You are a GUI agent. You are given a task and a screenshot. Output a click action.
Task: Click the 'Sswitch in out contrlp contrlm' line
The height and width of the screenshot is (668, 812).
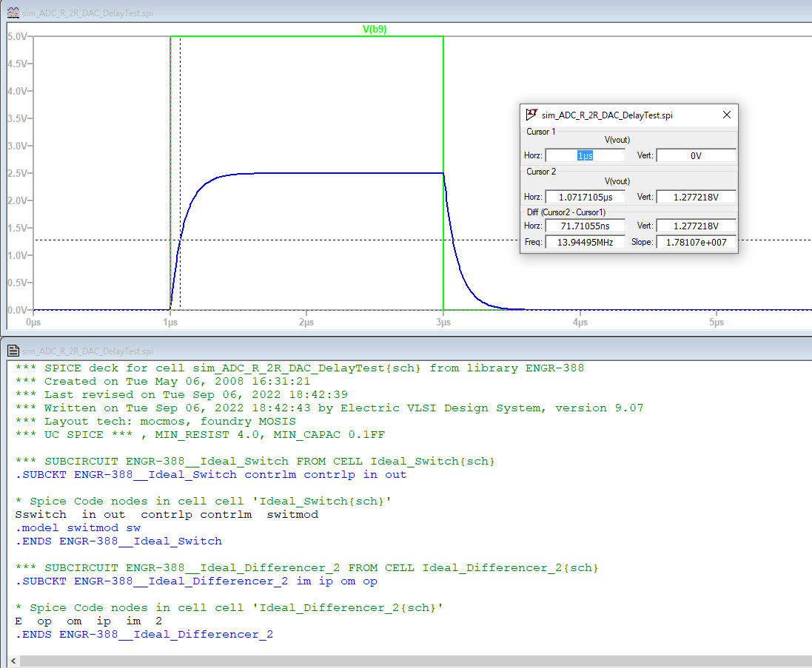167,514
